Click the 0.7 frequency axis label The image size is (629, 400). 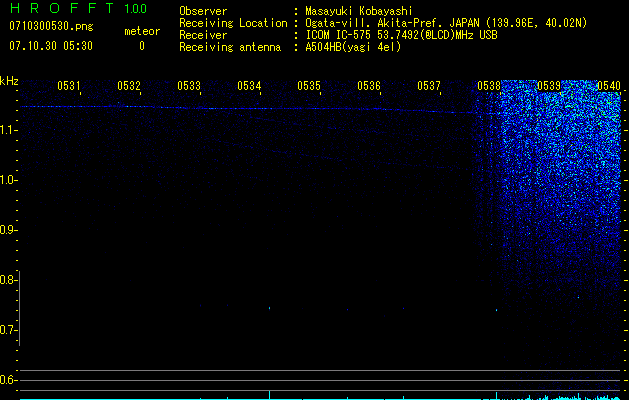[8, 330]
